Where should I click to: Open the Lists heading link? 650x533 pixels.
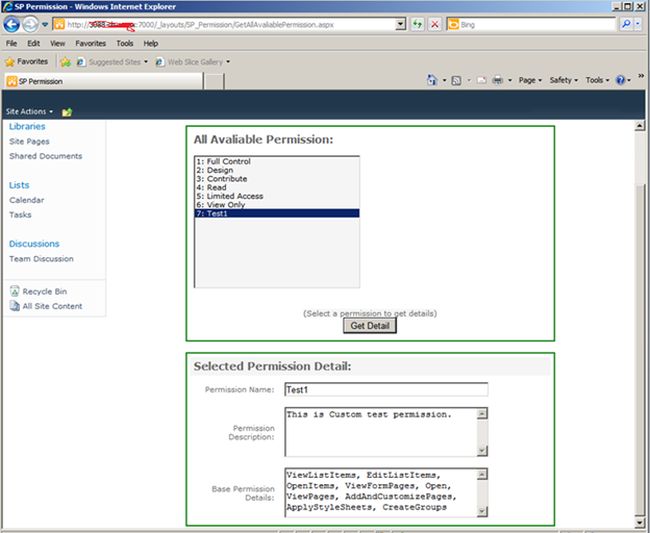19,185
